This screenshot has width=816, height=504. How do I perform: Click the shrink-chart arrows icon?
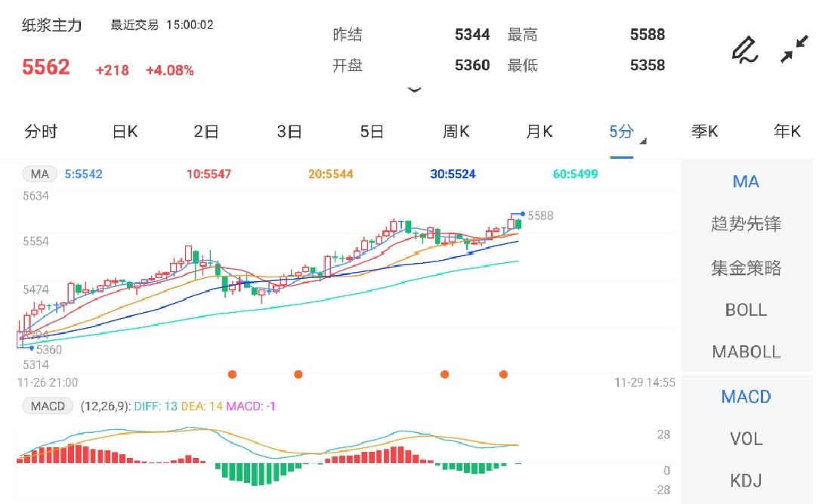(795, 49)
